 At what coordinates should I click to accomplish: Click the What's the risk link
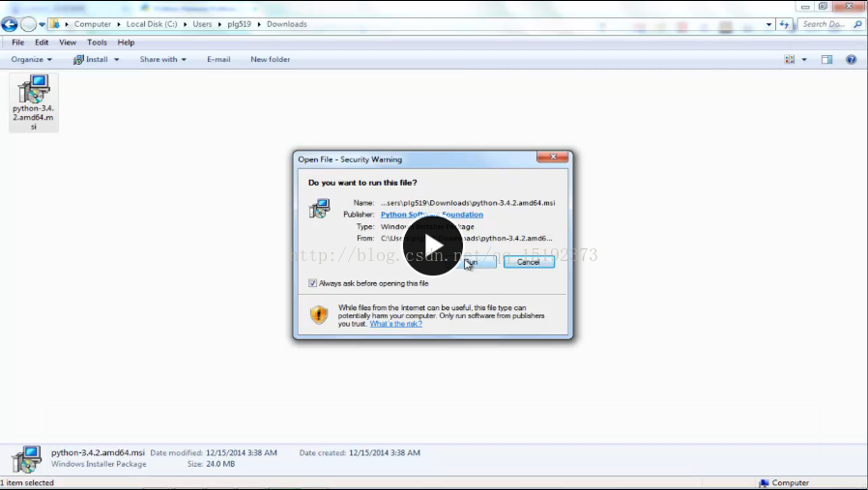pos(395,324)
